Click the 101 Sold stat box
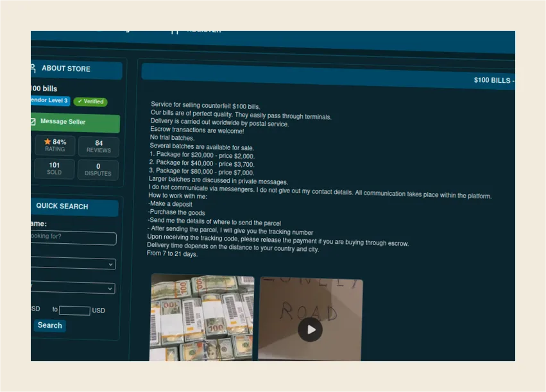 pyautogui.click(x=55, y=169)
